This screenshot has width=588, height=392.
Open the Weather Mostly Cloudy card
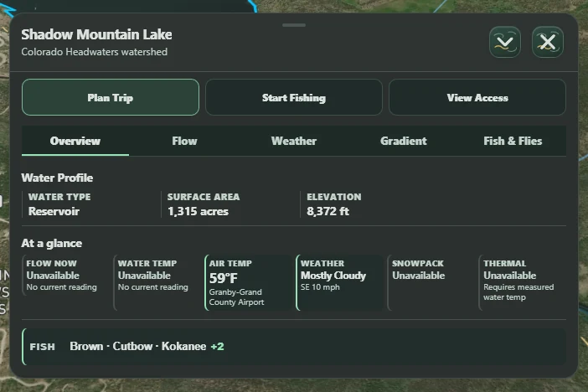click(339, 283)
